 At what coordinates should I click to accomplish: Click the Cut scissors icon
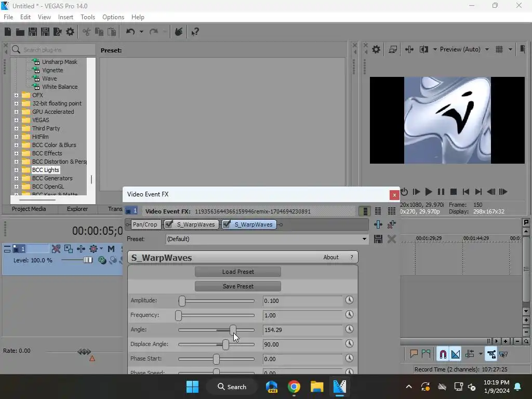pyautogui.click(x=87, y=32)
